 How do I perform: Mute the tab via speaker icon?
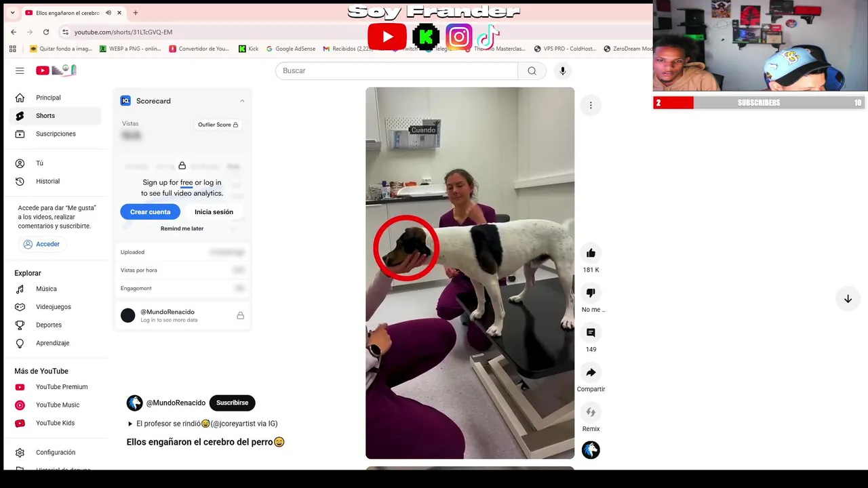click(x=108, y=13)
